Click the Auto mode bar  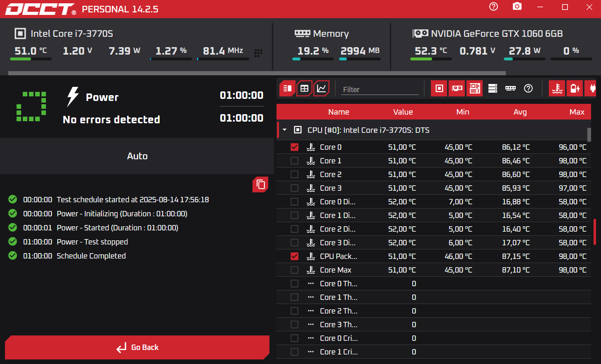[x=137, y=156]
